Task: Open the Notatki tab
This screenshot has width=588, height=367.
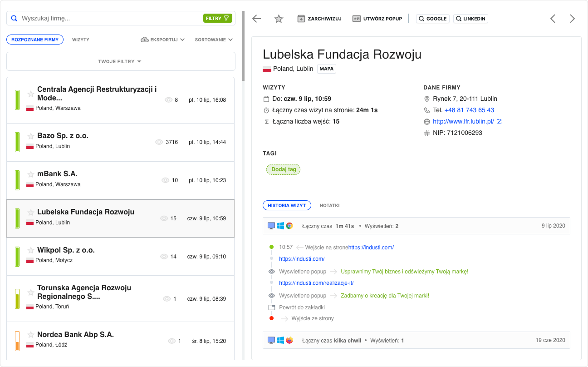Action: point(330,205)
